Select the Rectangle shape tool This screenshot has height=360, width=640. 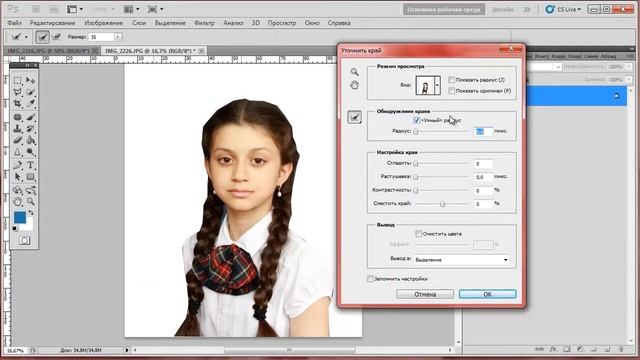click(31, 177)
